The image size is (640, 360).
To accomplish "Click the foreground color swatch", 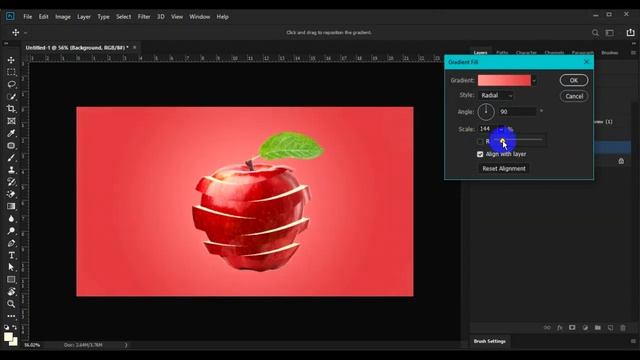I will point(8,337).
